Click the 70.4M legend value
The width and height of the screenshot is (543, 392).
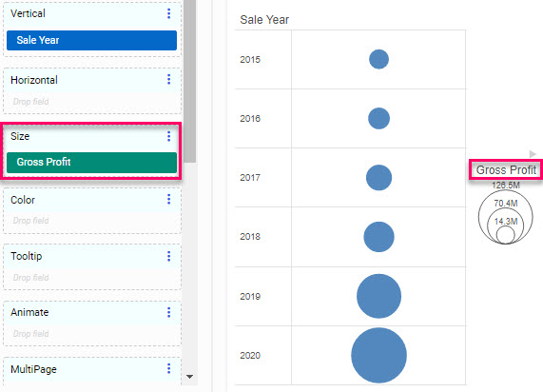pos(506,203)
